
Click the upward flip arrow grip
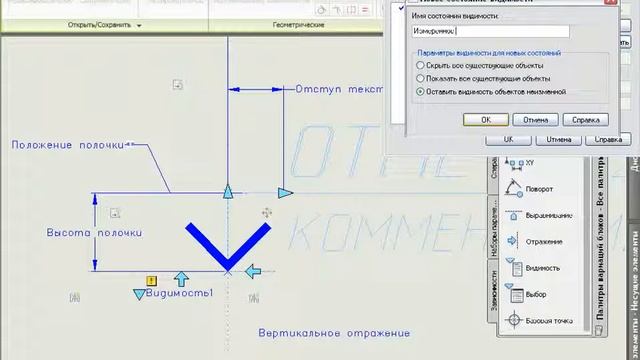pyautogui.click(x=181, y=279)
